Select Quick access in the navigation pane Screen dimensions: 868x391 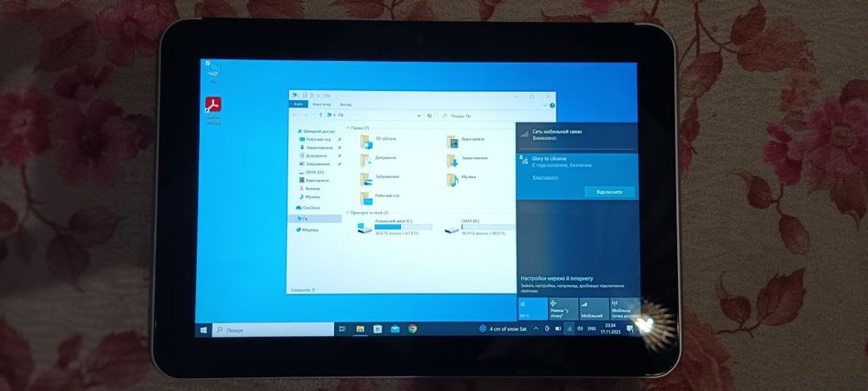pos(316,131)
